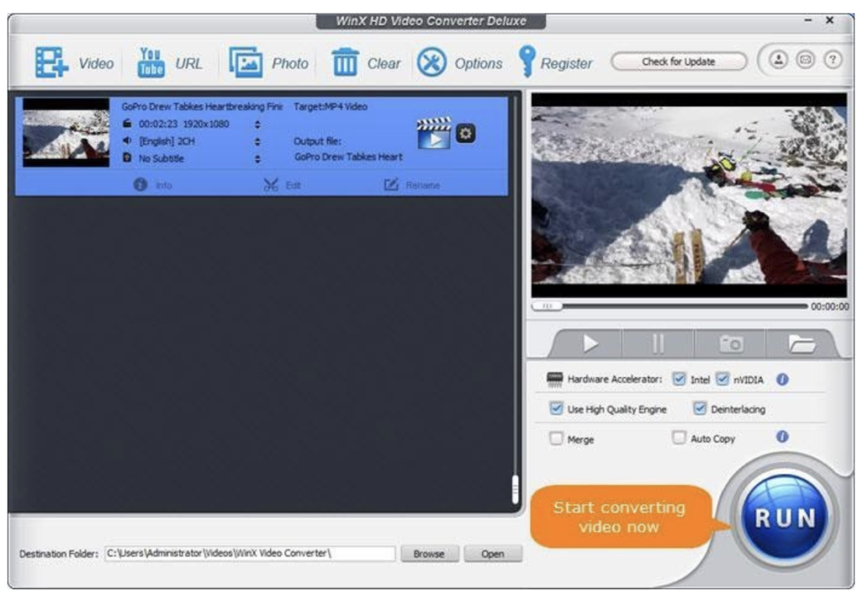Open the YouTube URL icon
The image size is (868, 601).
pos(151,62)
